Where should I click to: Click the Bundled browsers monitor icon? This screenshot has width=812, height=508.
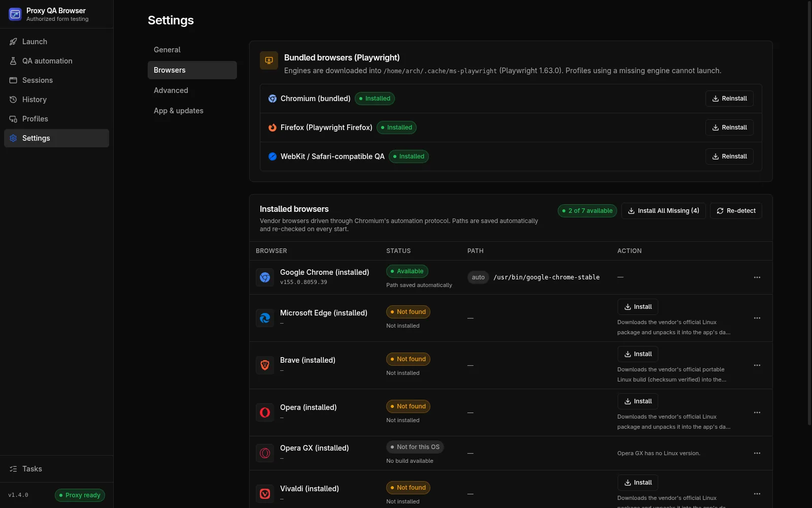pos(269,60)
